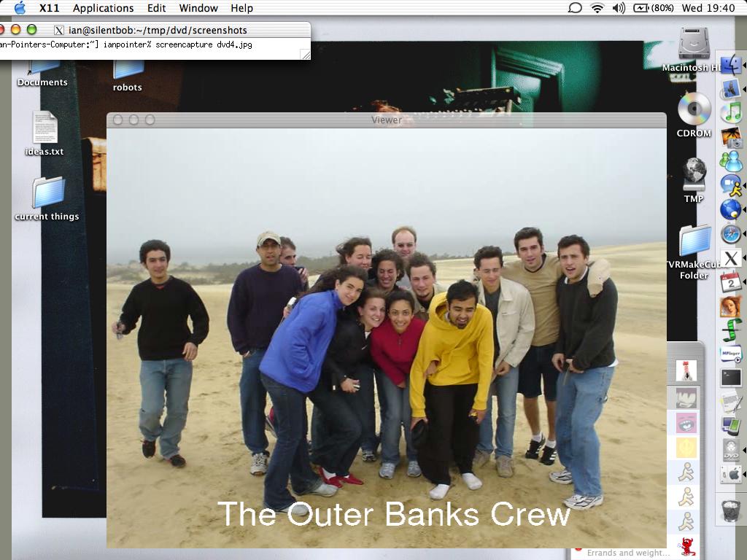The height and width of the screenshot is (560, 747).
Task: Open the Wi-Fi status menu
Action: click(597, 8)
